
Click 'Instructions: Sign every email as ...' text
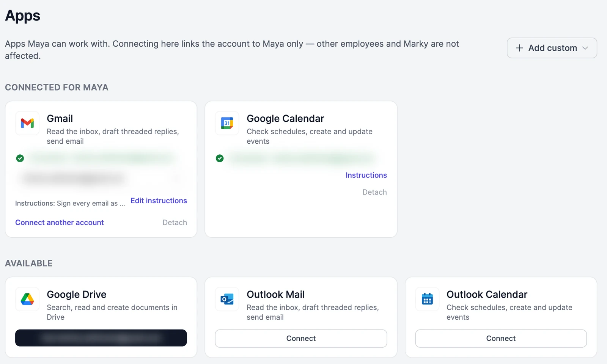[x=70, y=203]
